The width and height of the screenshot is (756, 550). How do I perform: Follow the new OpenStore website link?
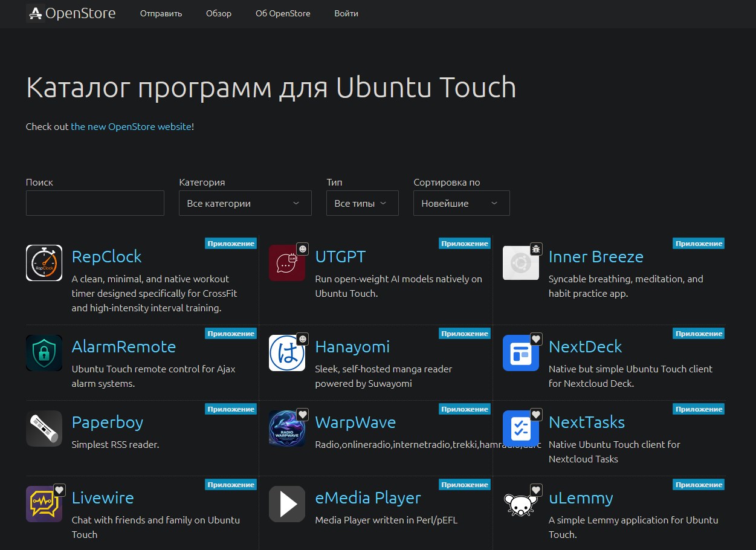(x=131, y=126)
